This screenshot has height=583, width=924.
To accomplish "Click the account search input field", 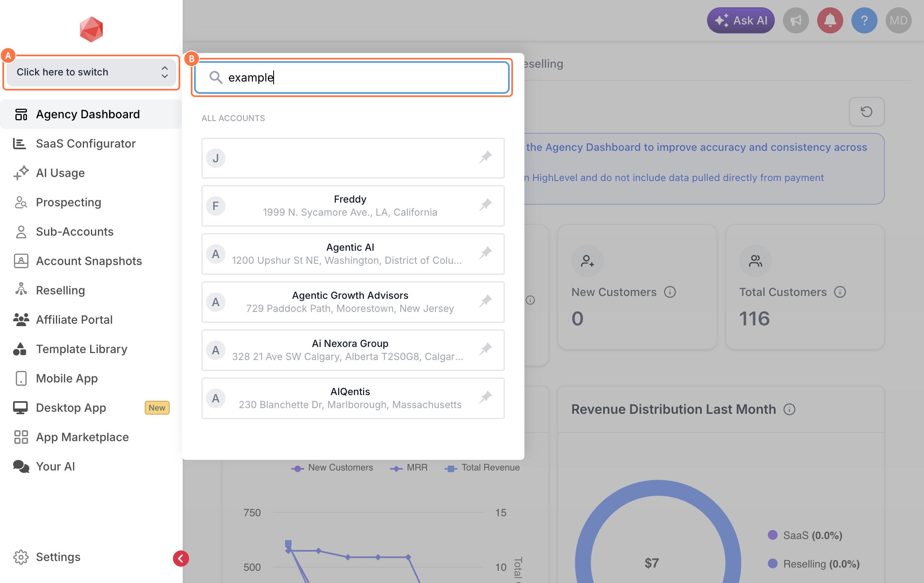I will (x=352, y=77).
